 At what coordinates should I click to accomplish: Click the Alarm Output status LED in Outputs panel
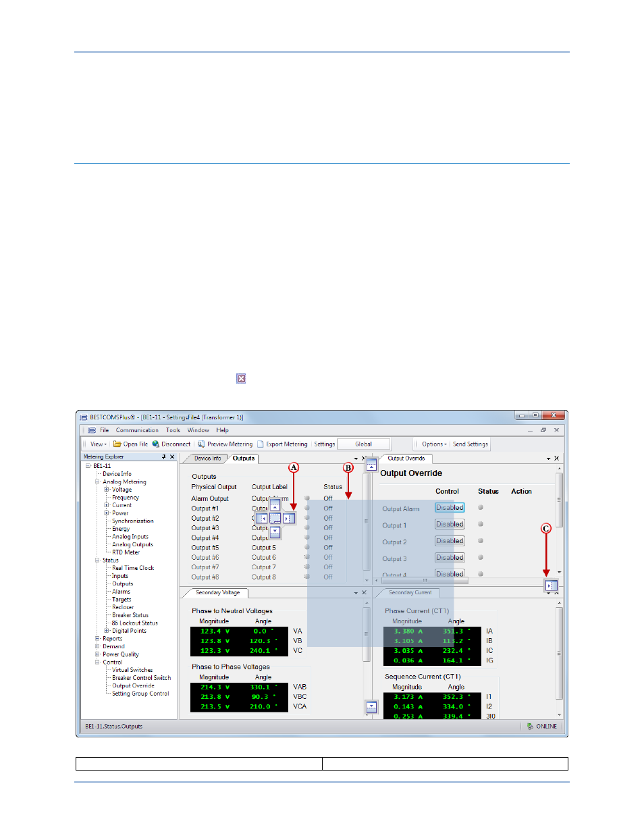tap(307, 498)
